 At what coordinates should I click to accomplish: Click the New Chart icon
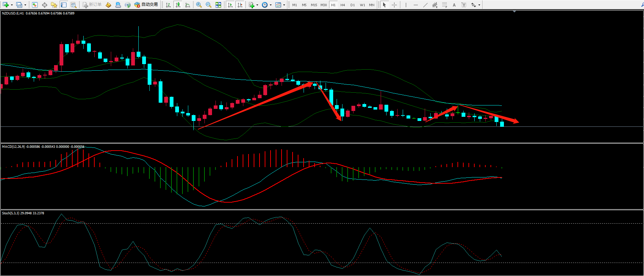tap(6, 5)
